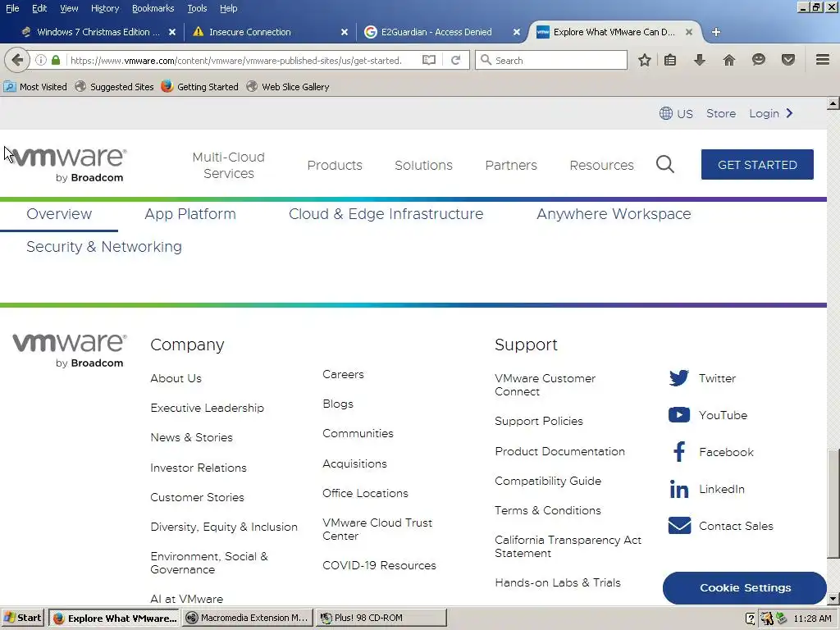Open the LinkedIn in icon

(x=678, y=489)
